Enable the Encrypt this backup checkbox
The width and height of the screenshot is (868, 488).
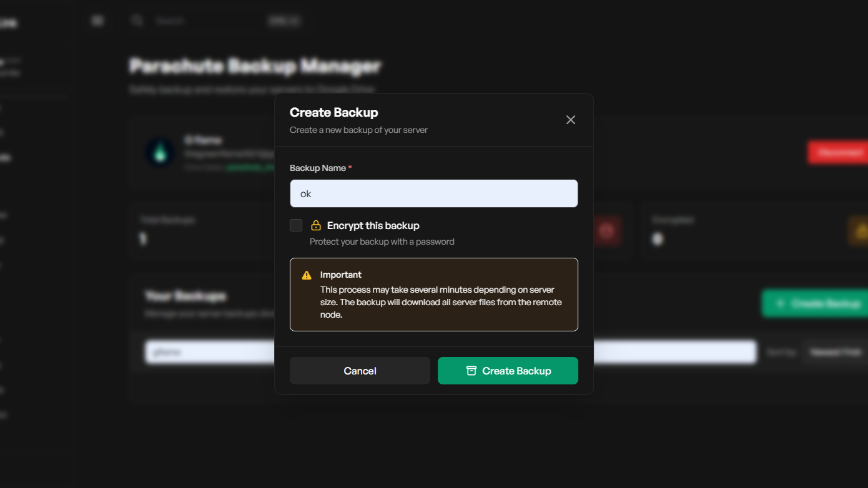pos(296,225)
